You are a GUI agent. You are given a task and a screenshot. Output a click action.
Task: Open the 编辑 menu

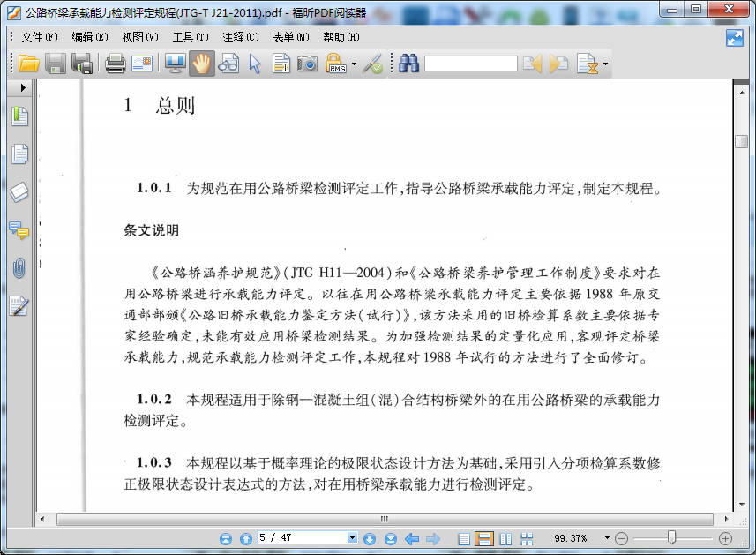click(x=90, y=37)
